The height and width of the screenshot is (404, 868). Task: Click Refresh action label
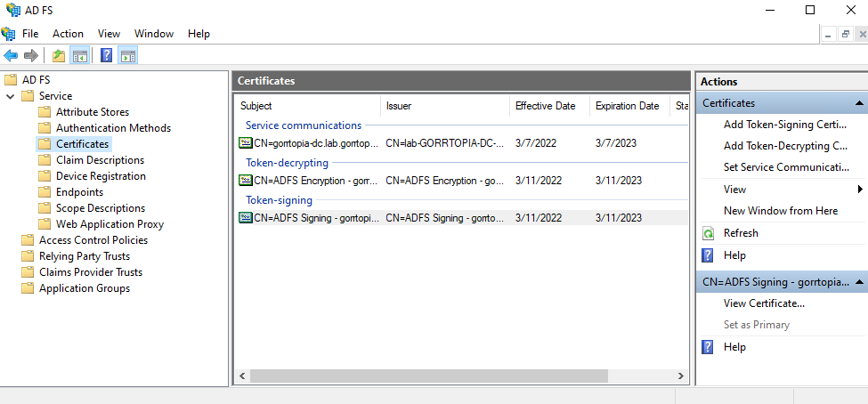click(x=741, y=233)
